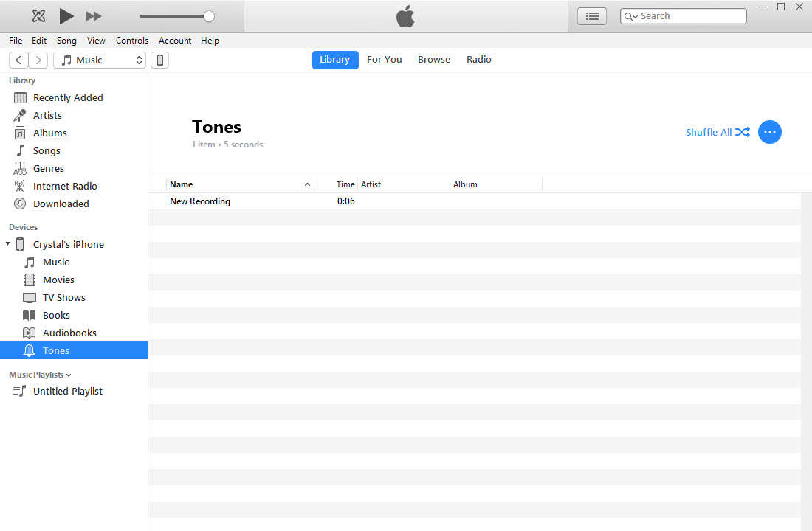Image resolution: width=812 pixels, height=531 pixels.
Task: Click the Apple logo in the display area
Action: tap(405, 16)
